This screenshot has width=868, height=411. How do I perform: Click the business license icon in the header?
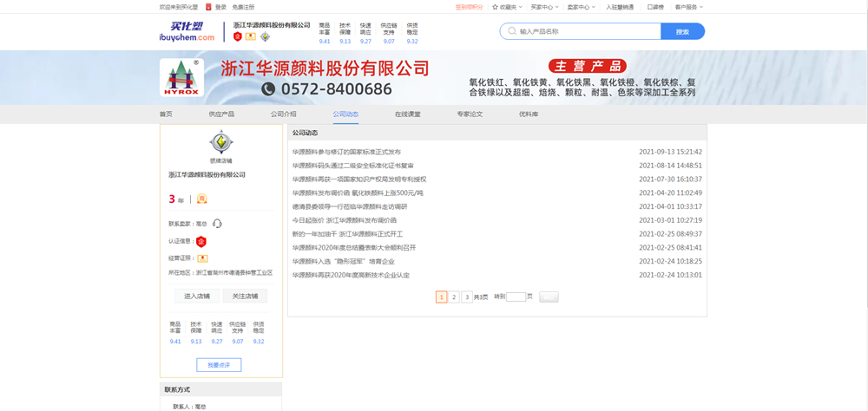pyautogui.click(x=251, y=36)
